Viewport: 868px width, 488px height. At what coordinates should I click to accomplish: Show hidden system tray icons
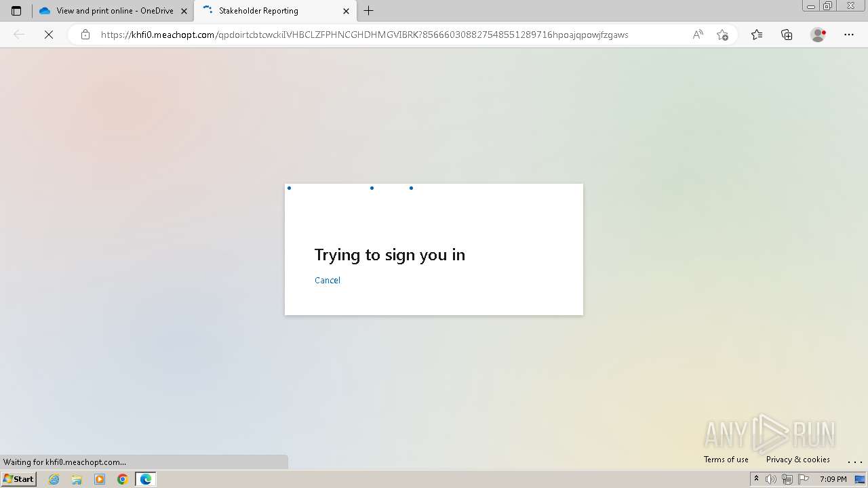[756, 479]
